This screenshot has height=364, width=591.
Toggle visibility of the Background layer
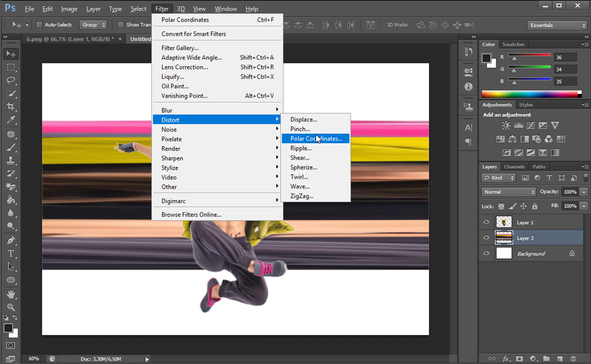(x=486, y=253)
